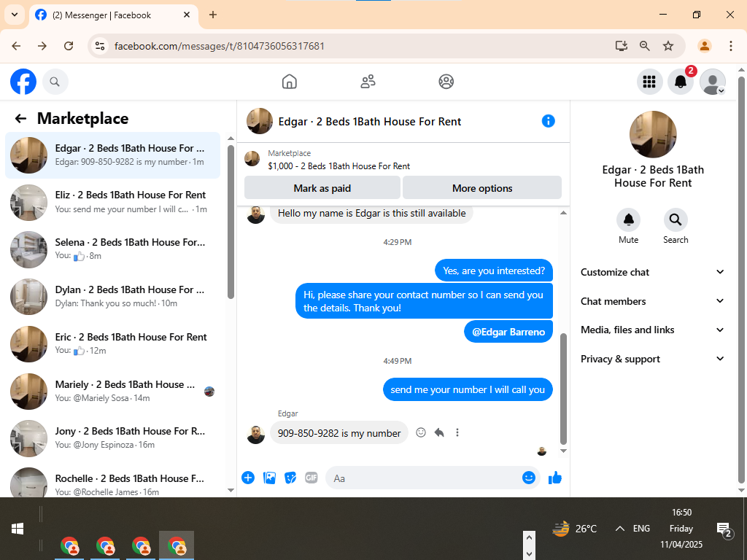Image resolution: width=747 pixels, height=560 pixels.
Task: Click the scroll-down arrow under the chat messages
Action: pyautogui.click(x=563, y=451)
